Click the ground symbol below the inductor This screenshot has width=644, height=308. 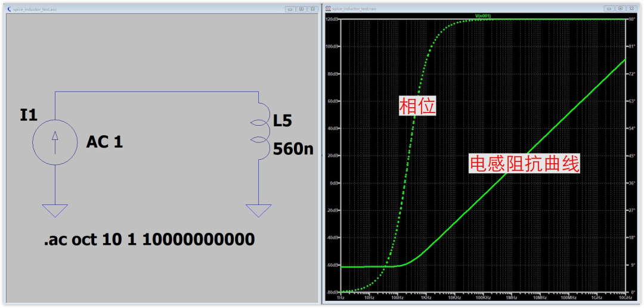pos(258,210)
